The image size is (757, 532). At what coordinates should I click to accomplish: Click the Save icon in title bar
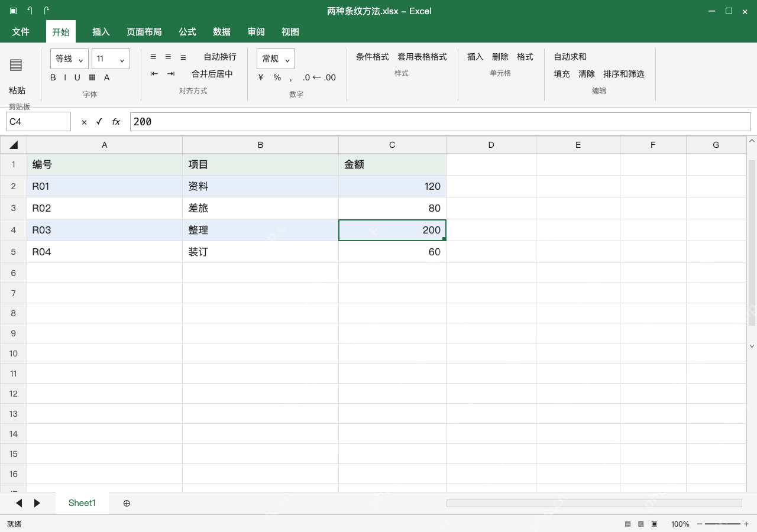13,11
